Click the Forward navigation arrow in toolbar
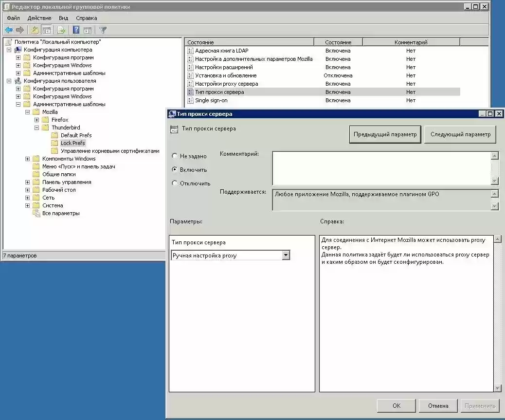This screenshot has width=505, height=420. 20,30
